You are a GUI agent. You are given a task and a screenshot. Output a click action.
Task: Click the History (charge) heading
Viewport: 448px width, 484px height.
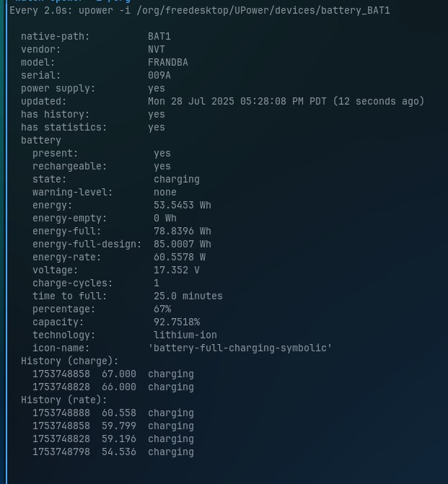(70, 361)
